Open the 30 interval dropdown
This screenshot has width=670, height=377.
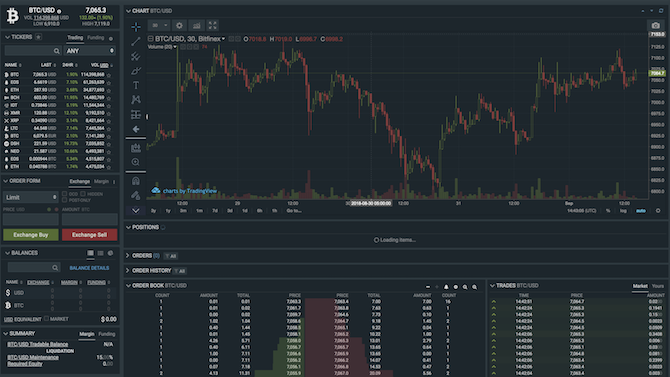click(x=159, y=26)
